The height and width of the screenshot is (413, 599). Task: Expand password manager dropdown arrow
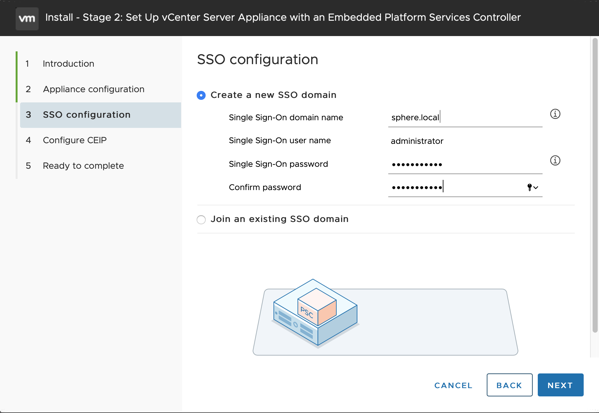pos(536,188)
